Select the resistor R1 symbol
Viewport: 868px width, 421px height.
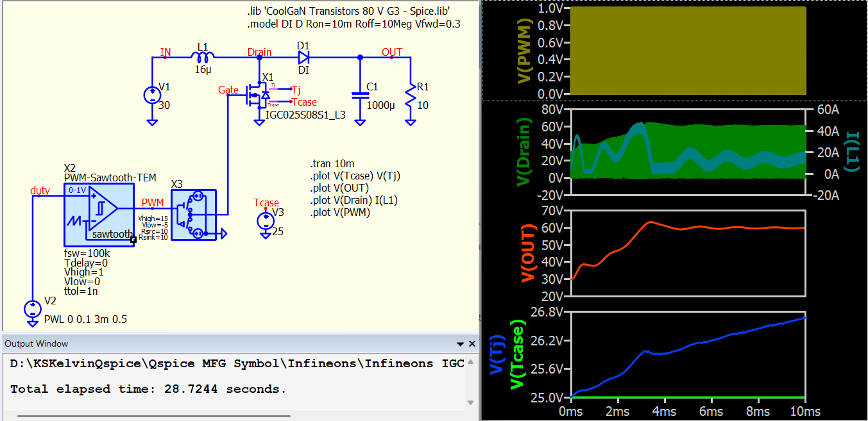coord(409,95)
